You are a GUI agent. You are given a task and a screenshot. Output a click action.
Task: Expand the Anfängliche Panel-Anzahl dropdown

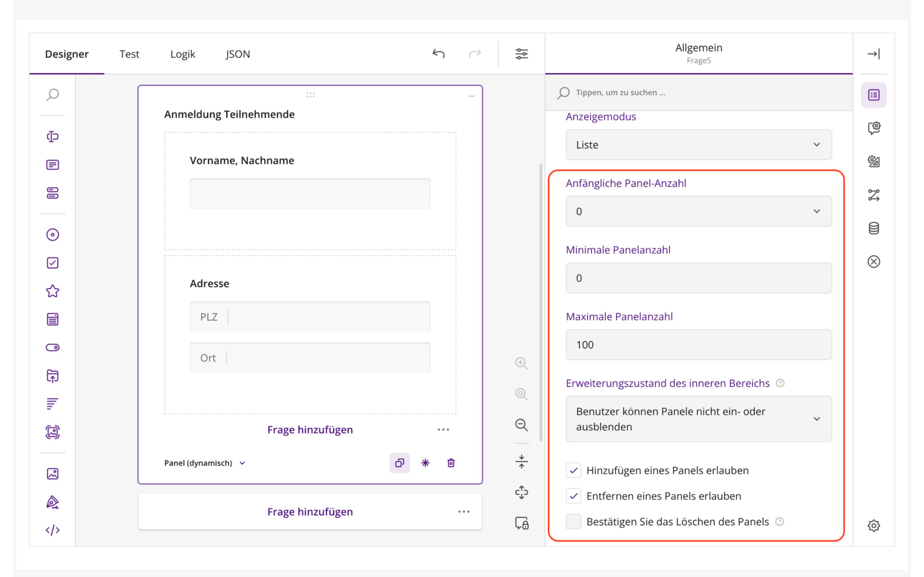pyautogui.click(x=699, y=211)
